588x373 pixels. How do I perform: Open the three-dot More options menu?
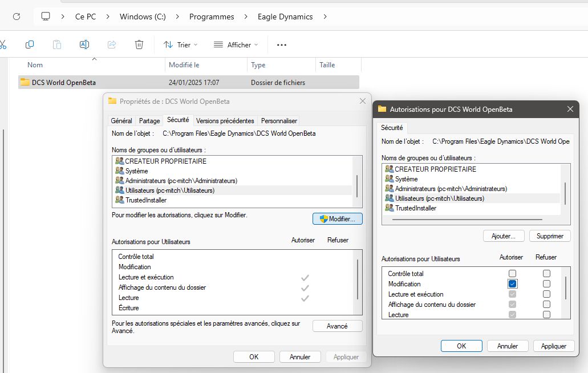[281, 44]
